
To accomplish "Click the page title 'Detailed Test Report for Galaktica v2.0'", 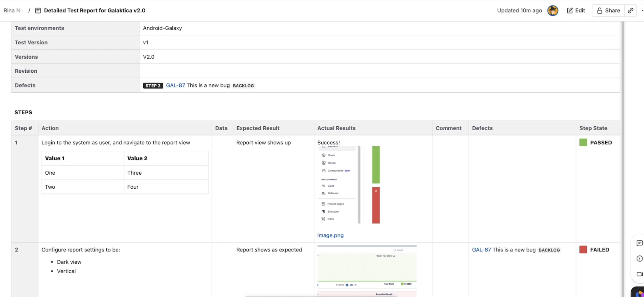I will click(x=95, y=11).
